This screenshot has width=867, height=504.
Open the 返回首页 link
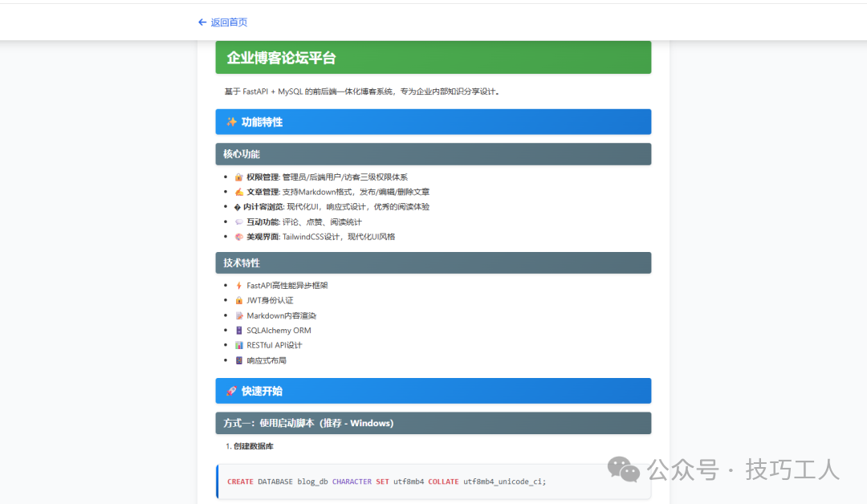(229, 22)
